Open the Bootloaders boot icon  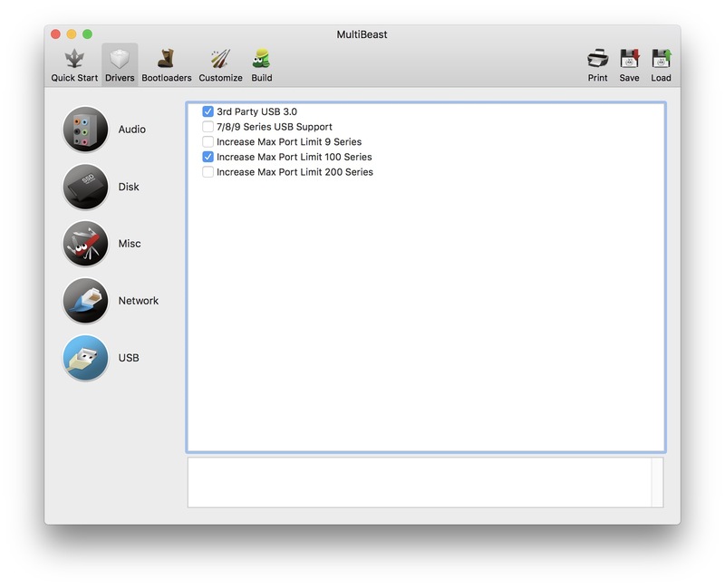point(166,60)
